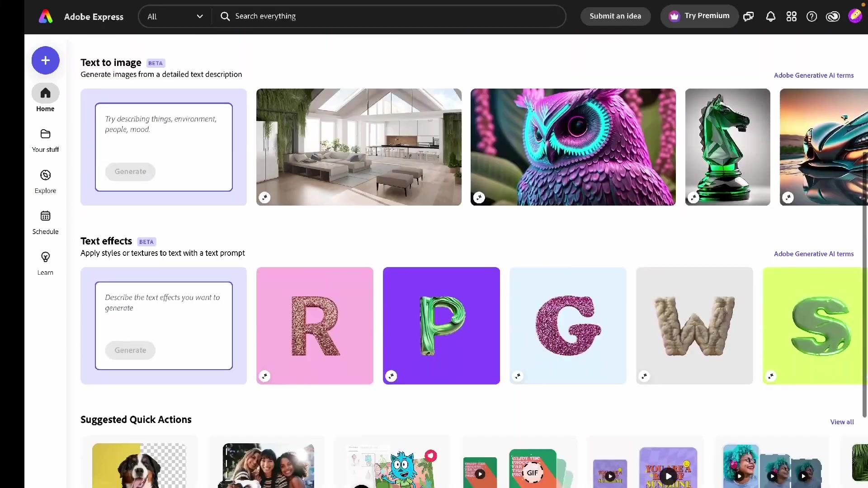
Task: Open the help question mark icon
Action: pos(811,17)
